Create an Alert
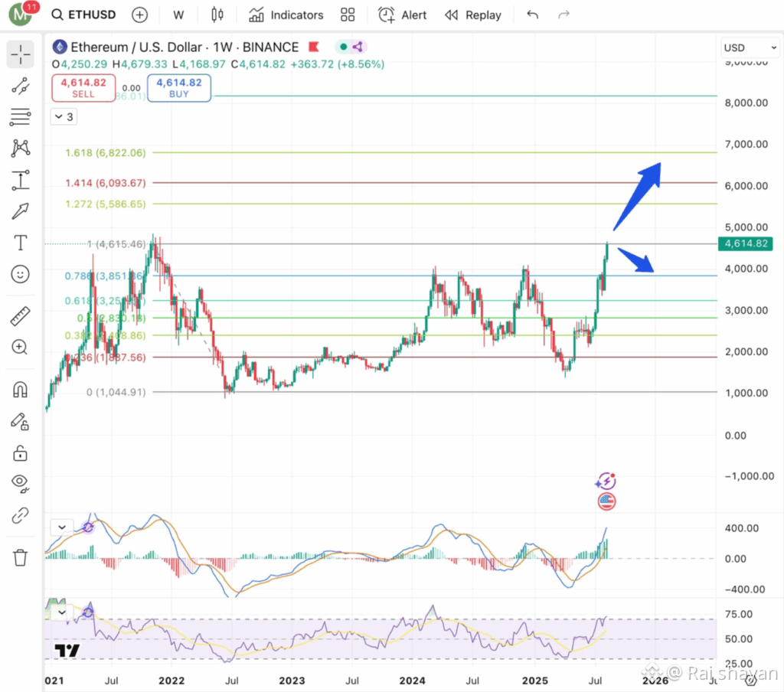 click(x=403, y=15)
